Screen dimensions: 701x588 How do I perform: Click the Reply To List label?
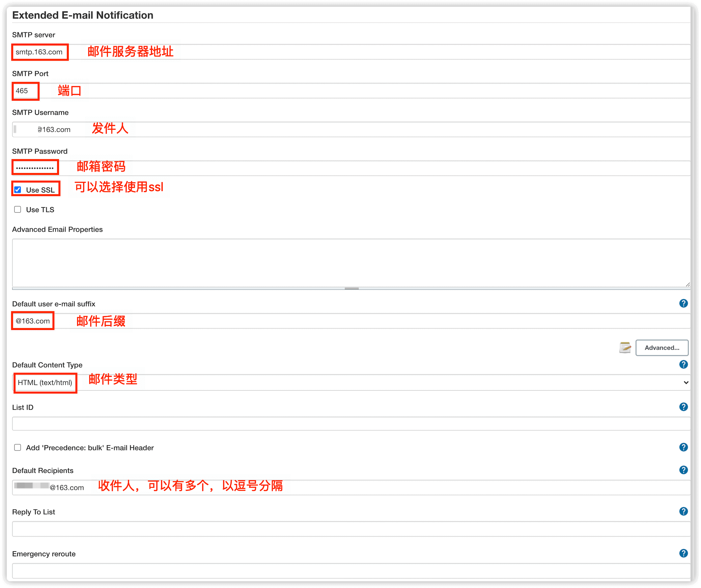point(34,512)
